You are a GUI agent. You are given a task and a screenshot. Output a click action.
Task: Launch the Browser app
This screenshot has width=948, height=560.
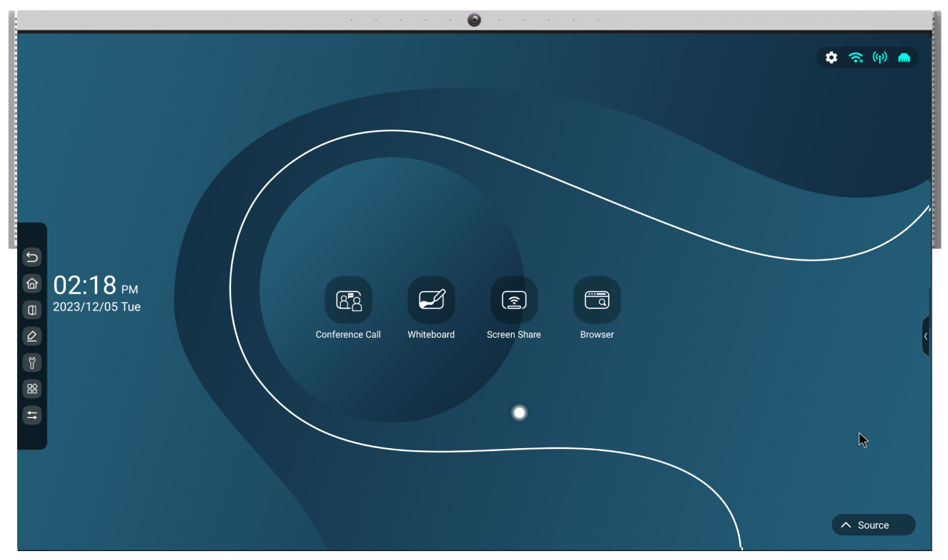point(597,300)
